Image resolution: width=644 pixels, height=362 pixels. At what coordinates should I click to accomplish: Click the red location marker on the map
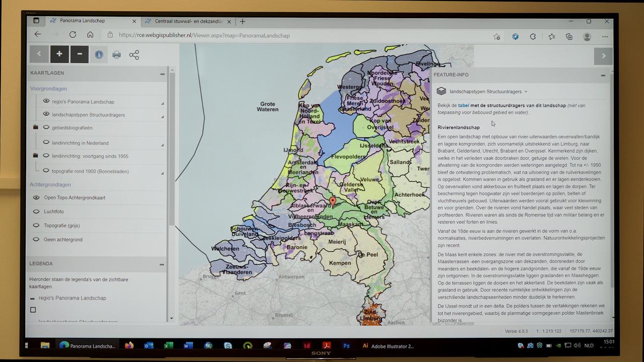coord(333,202)
